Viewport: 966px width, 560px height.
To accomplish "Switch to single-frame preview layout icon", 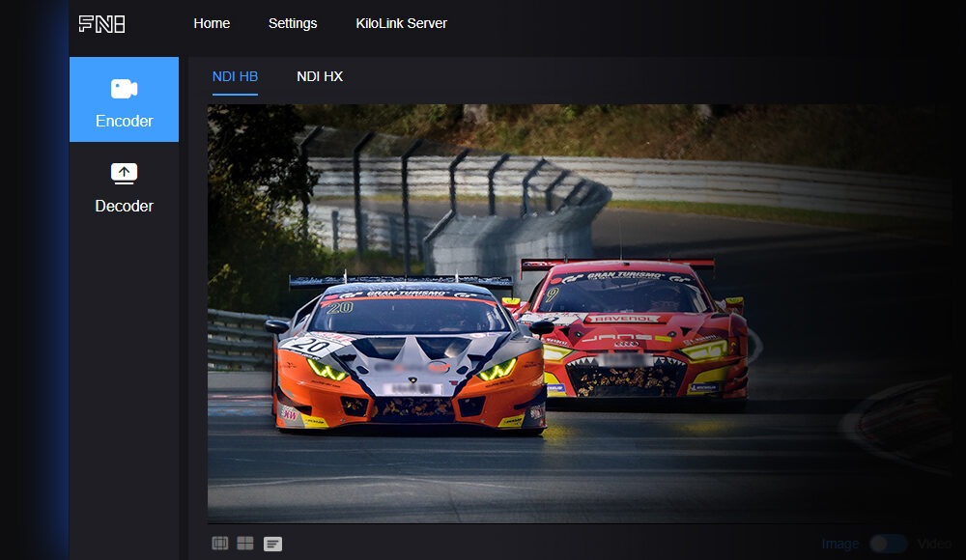I will [x=220, y=544].
